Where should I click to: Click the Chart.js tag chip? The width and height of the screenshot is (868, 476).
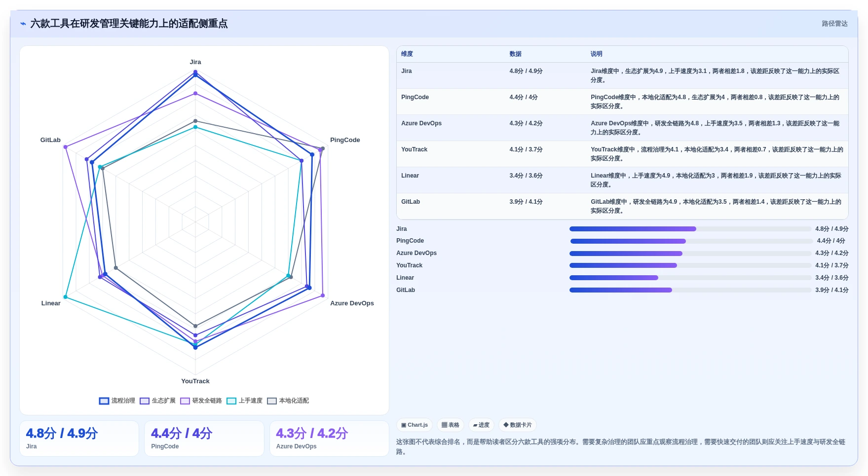point(415,425)
